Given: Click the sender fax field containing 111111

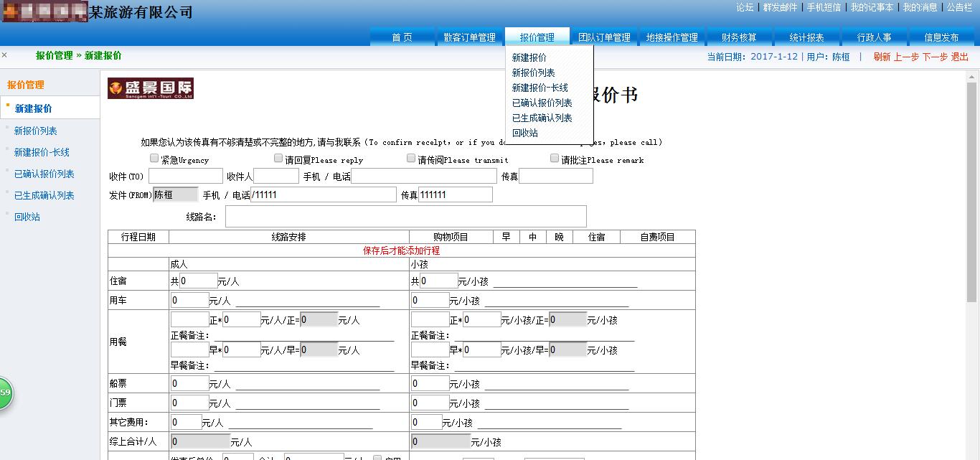Looking at the screenshot, I should (x=456, y=194).
